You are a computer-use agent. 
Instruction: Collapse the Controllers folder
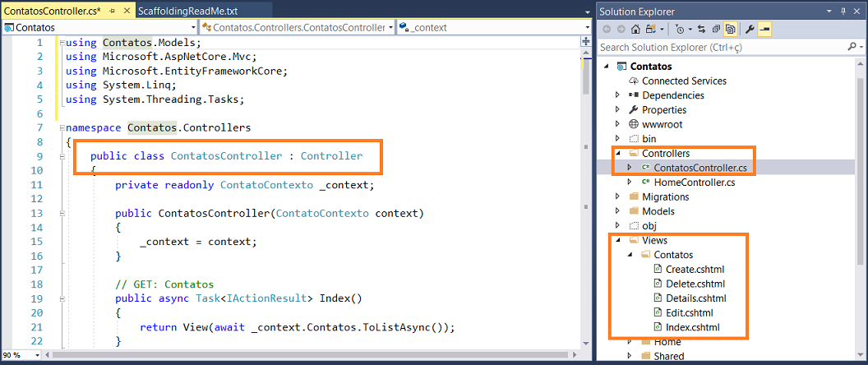click(x=618, y=154)
